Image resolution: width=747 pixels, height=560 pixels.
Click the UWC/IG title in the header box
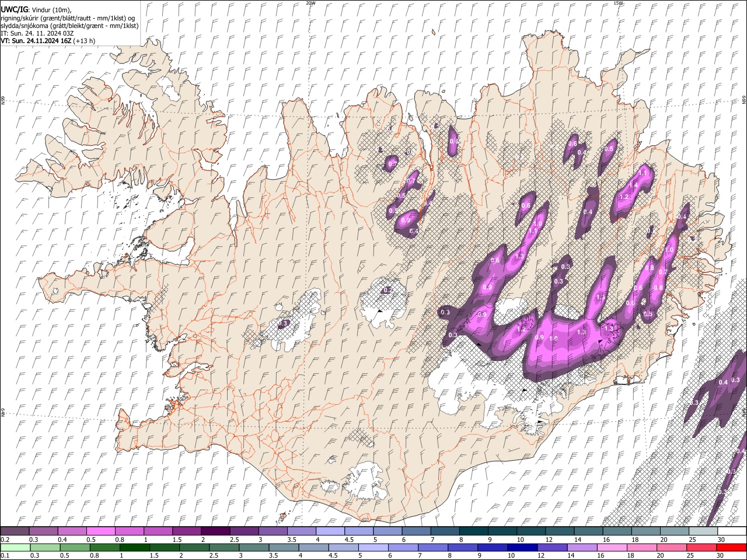14,9
